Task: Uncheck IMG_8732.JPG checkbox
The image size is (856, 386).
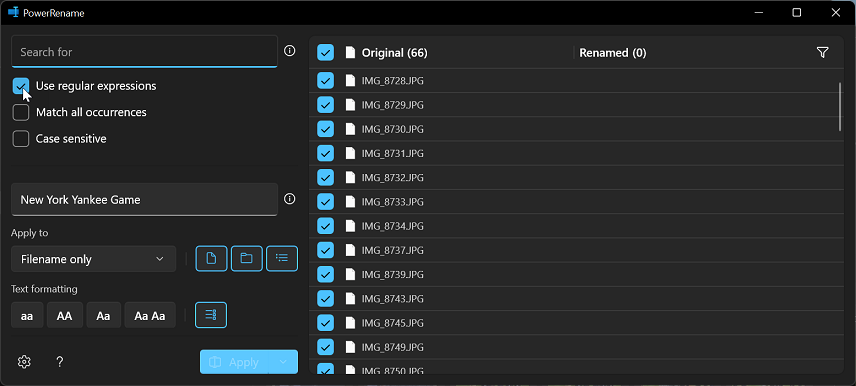Action: click(325, 177)
